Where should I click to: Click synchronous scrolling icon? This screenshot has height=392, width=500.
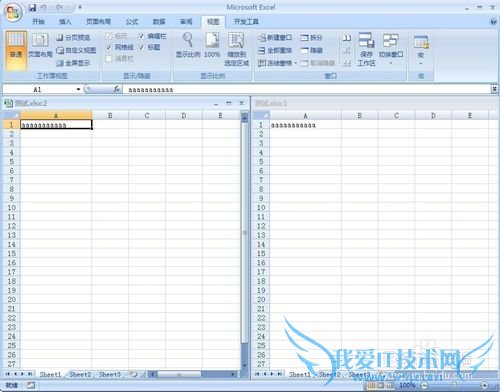tap(347, 51)
